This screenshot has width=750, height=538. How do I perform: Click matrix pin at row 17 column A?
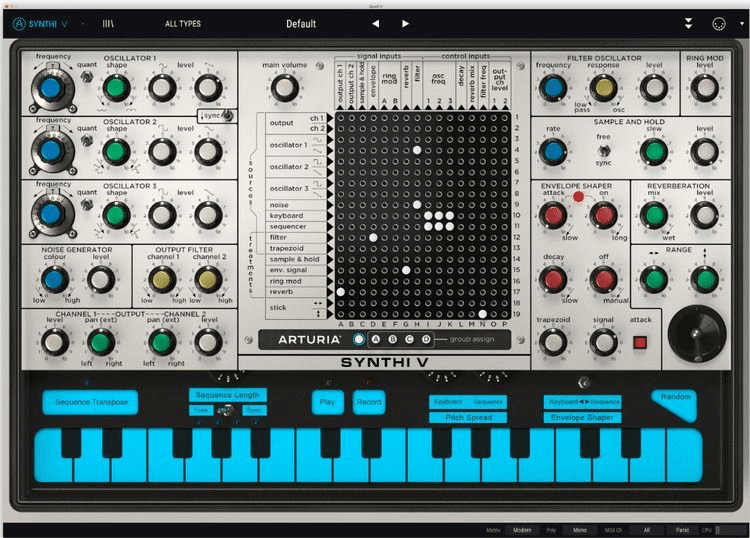point(341,292)
